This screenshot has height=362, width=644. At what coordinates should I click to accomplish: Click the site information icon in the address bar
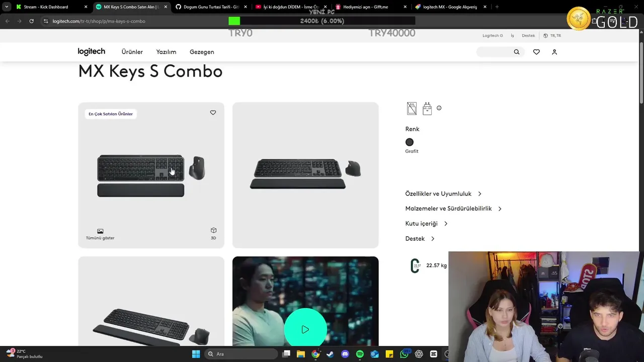pos(46,21)
